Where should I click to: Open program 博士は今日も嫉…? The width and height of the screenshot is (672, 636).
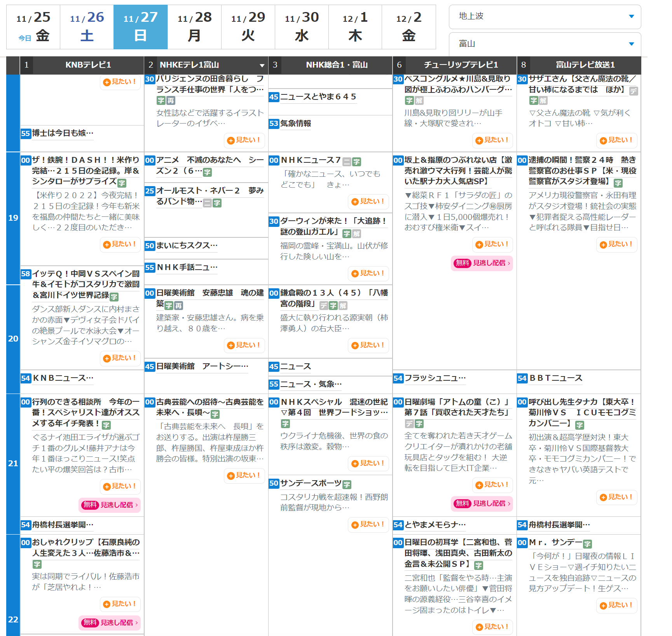click(x=63, y=133)
